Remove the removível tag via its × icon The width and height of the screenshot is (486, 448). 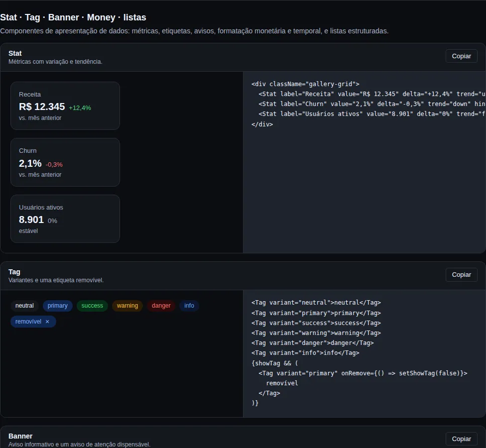(47, 322)
